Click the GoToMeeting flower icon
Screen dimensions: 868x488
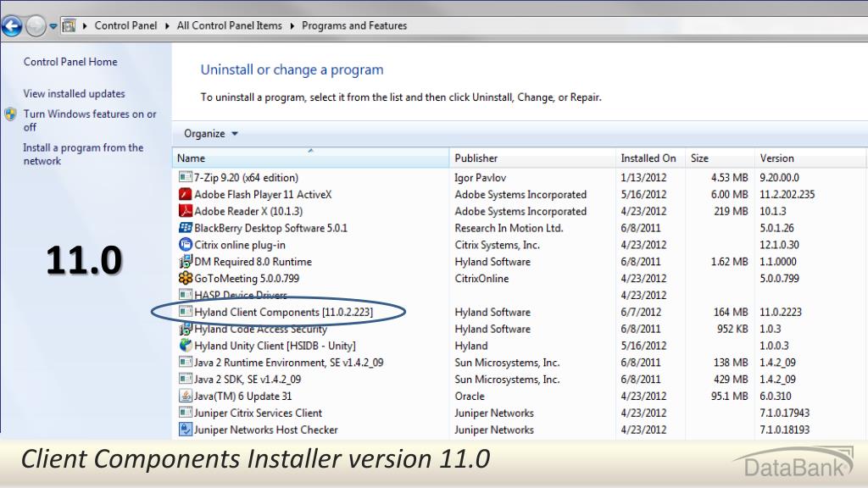[x=186, y=278]
